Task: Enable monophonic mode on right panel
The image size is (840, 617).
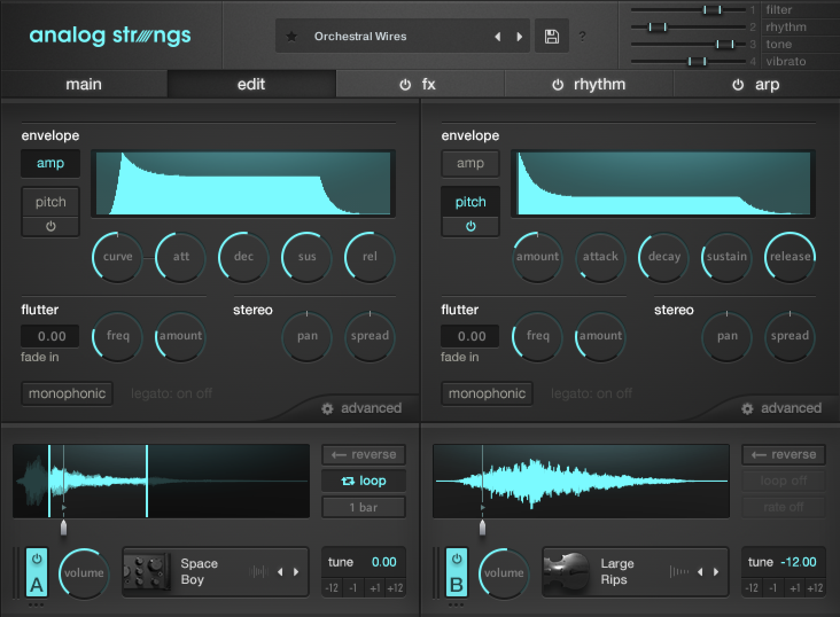Action: coord(487,393)
